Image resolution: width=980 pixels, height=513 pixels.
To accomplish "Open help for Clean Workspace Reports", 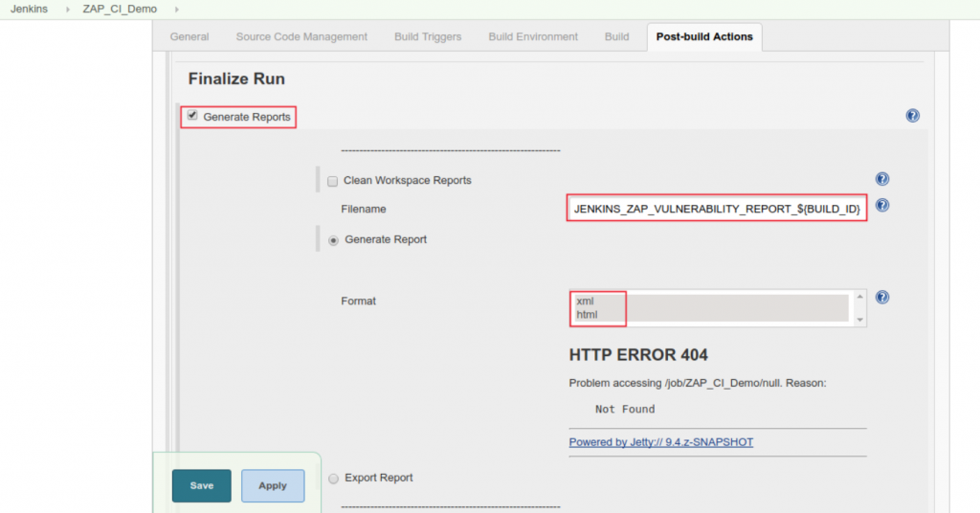I will click(x=881, y=179).
